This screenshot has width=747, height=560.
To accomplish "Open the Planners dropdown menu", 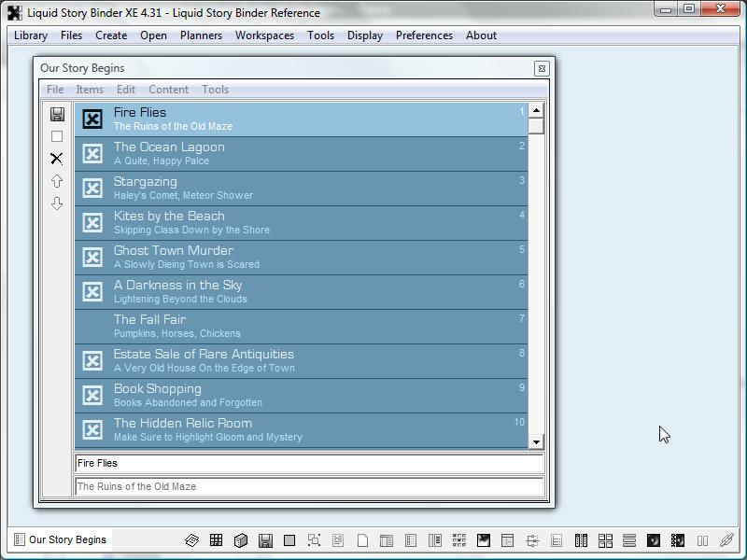I will coord(201,35).
